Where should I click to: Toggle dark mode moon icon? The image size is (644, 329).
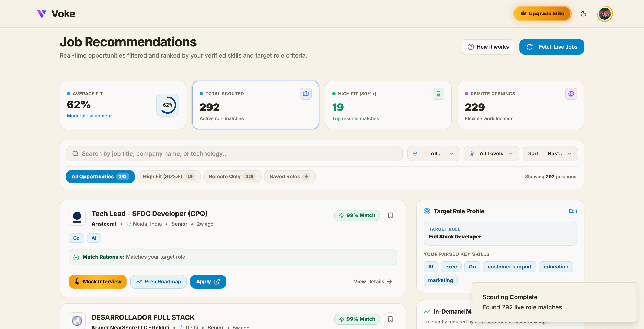click(583, 13)
